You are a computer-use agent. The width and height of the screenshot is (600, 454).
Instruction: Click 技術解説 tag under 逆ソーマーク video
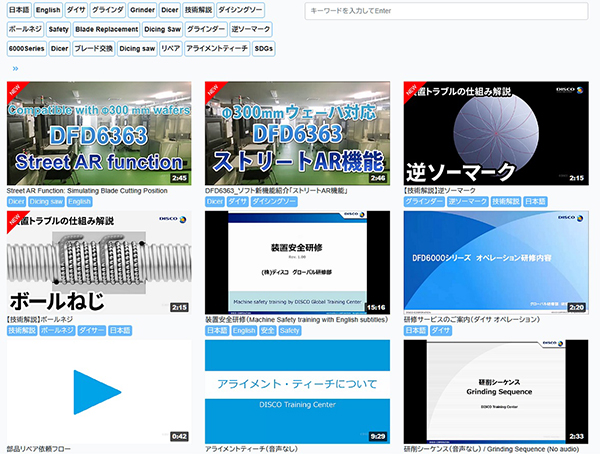click(506, 202)
